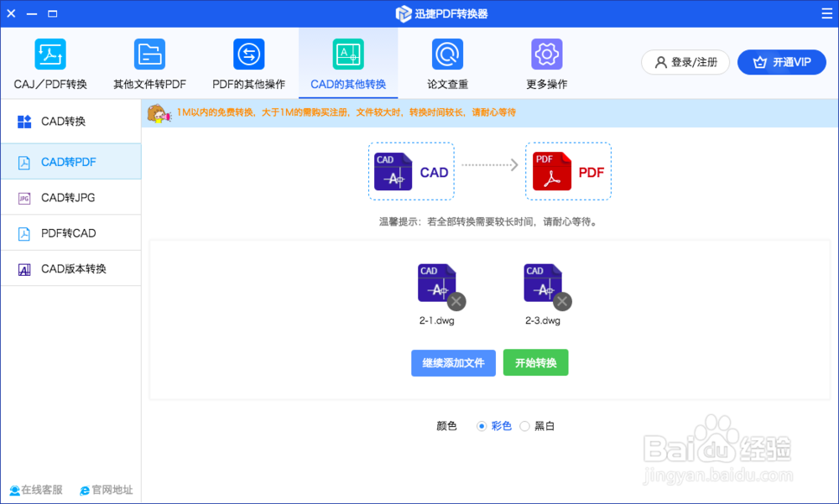Select the 2-1.dwg file thumbnail
Viewport: 839px width, 504px height.
point(436,283)
